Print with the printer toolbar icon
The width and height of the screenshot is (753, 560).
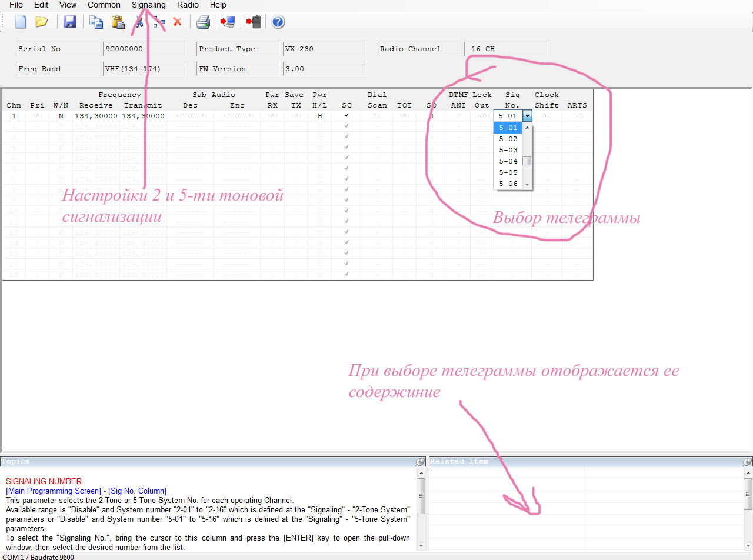203,22
